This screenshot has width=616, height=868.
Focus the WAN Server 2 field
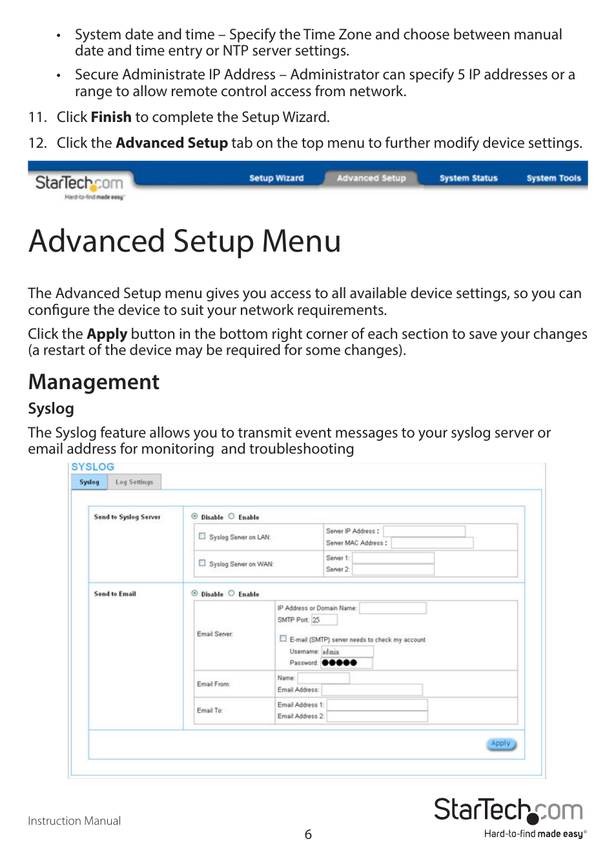point(393,569)
